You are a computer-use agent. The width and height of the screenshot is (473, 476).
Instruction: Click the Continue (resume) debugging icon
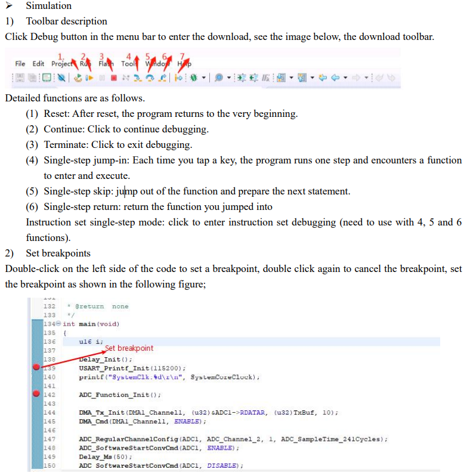pyautogui.click(x=89, y=78)
